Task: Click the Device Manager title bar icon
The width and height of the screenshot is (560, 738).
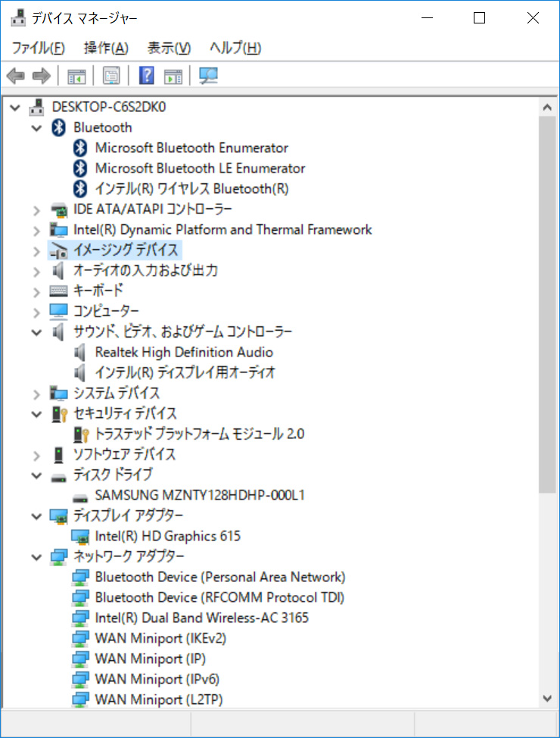Action: (18, 17)
